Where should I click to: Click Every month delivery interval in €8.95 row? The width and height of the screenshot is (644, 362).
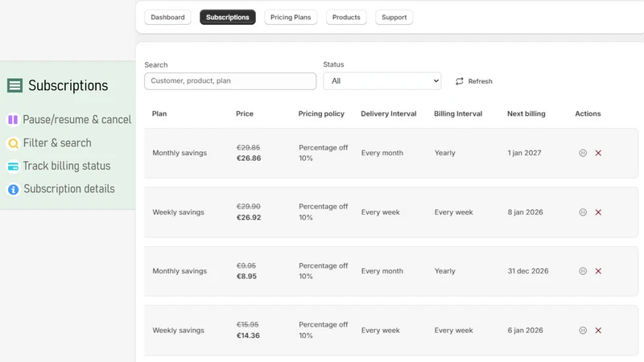[x=382, y=271]
